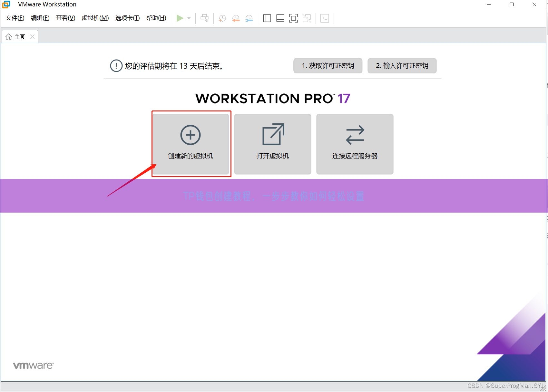Toggle the library sidebar panel icon
Viewport: 548px width, 392px height.
267,18
